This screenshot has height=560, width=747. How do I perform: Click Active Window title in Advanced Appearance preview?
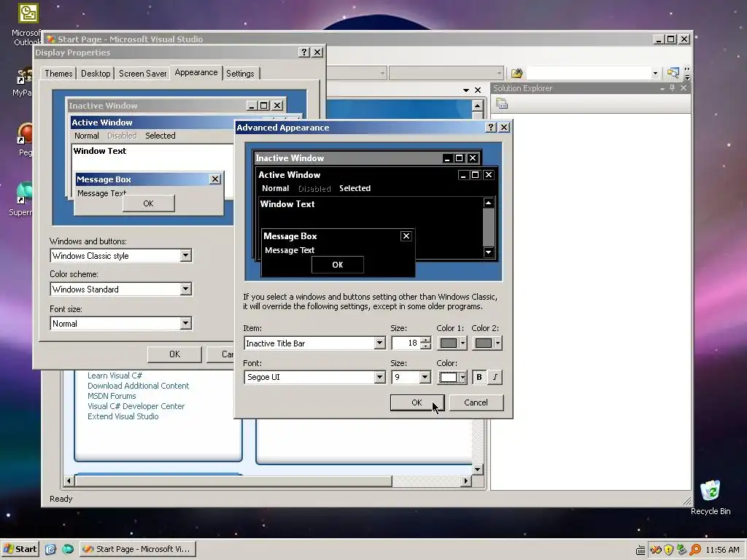(x=289, y=175)
